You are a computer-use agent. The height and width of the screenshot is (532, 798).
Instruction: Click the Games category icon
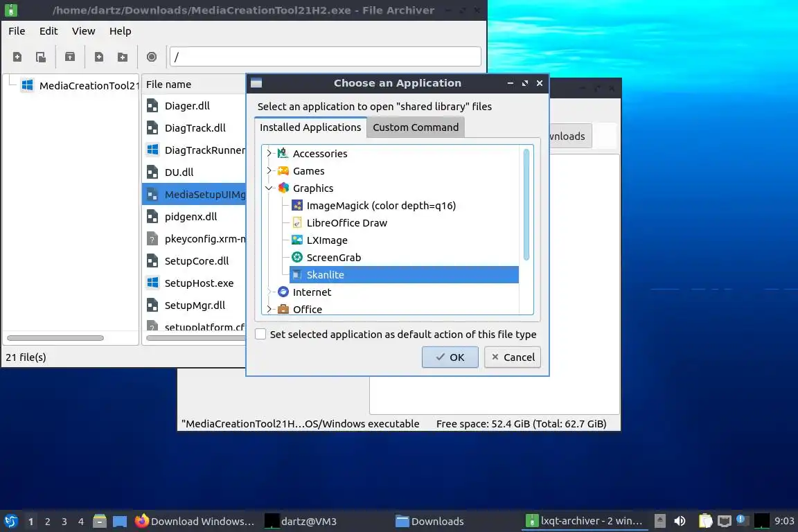[283, 170]
